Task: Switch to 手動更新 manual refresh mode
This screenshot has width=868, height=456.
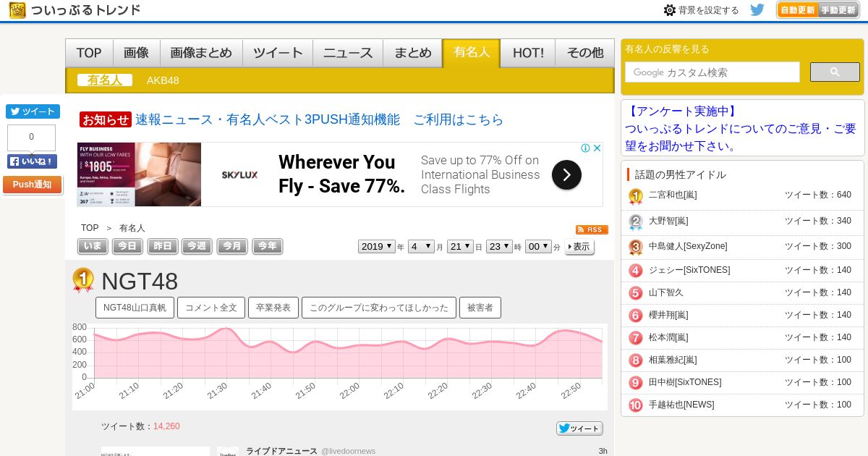Action: coord(838,10)
